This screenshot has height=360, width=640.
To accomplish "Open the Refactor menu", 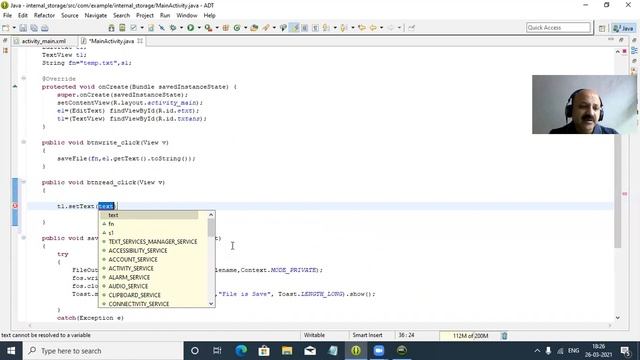I will [x=44, y=16].
